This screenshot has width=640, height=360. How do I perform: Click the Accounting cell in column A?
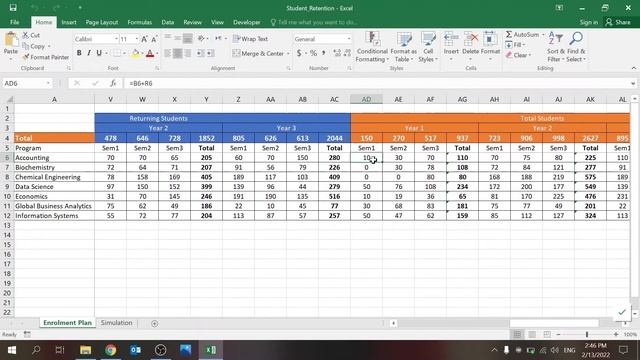point(54,158)
